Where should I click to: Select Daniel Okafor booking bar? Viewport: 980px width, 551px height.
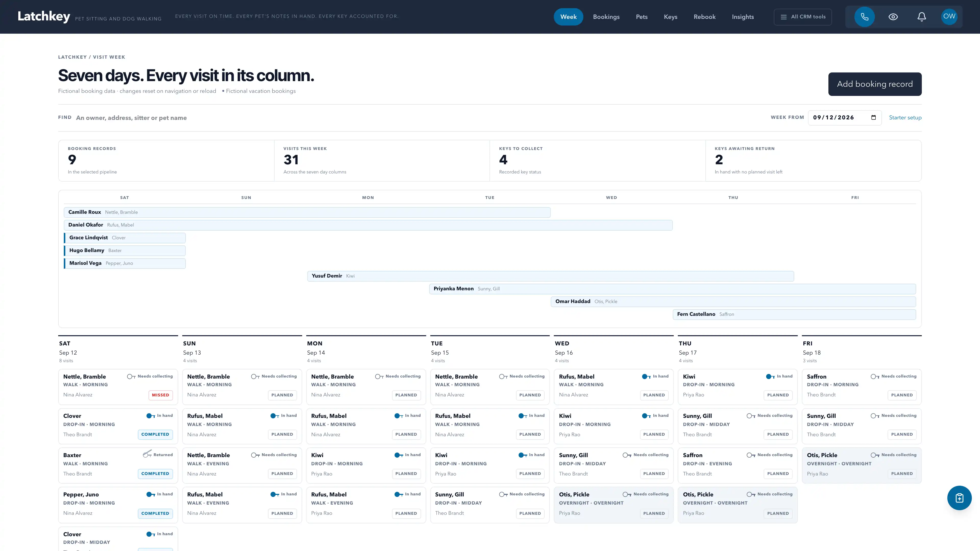point(368,225)
